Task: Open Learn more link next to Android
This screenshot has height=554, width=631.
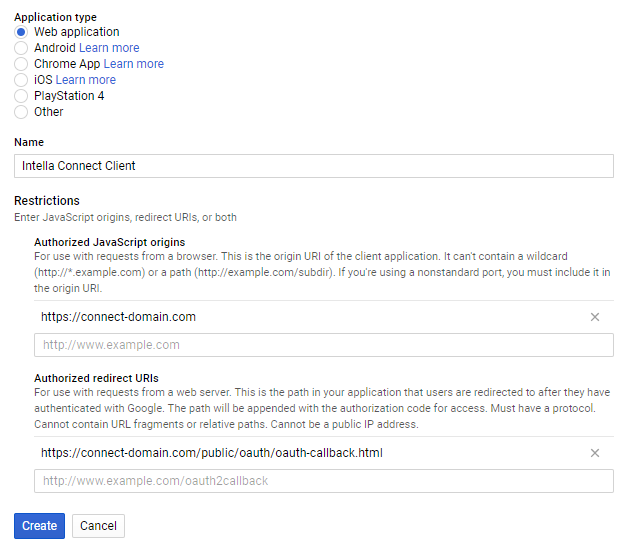Action: click(x=109, y=48)
